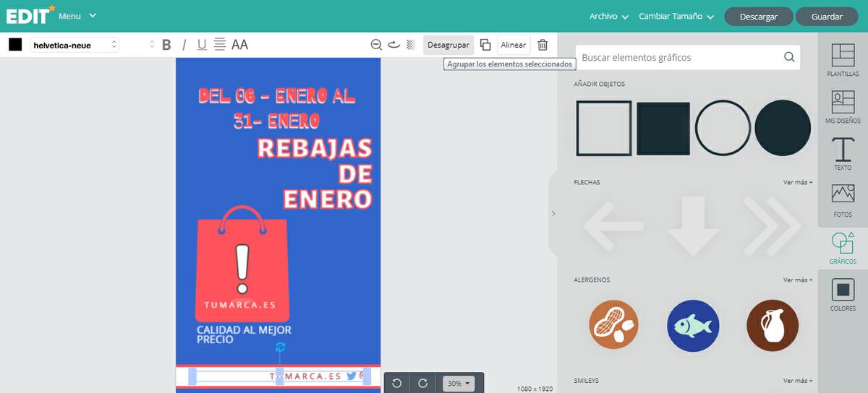Click the redo arrow button

[423, 383]
